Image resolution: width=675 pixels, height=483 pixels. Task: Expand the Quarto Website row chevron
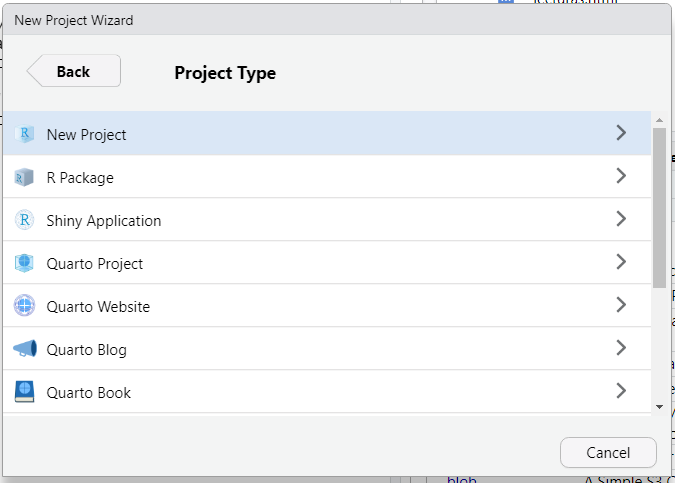(x=621, y=305)
